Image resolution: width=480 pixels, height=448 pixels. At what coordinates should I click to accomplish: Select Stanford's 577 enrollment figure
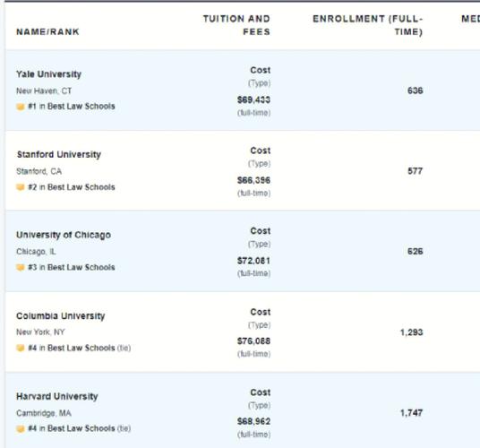coord(416,171)
